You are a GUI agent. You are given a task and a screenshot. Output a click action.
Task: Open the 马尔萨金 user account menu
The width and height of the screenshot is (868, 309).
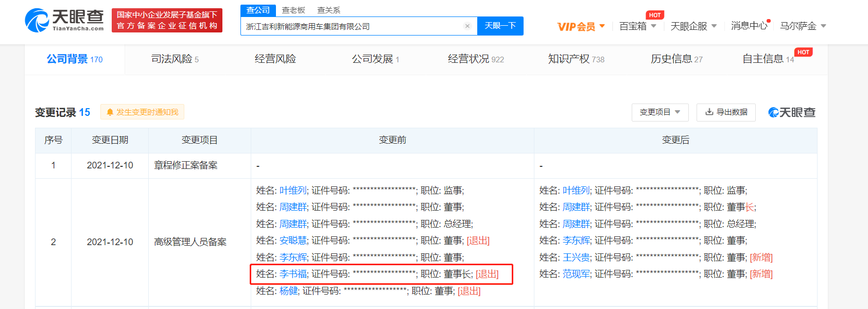[803, 26]
